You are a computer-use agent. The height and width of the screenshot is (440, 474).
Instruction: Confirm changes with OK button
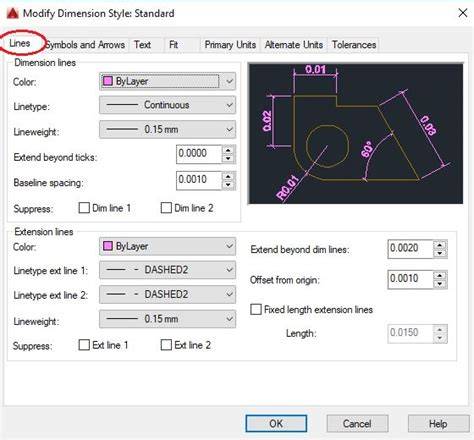click(276, 424)
